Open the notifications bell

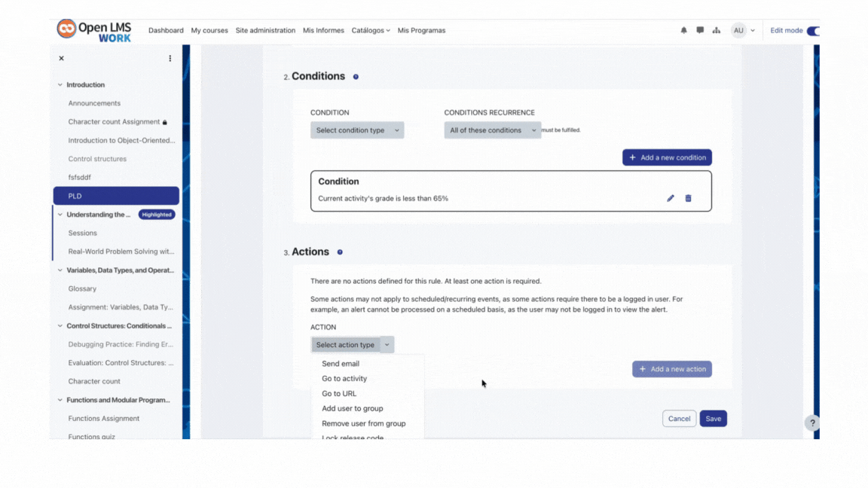pyautogui.click(x=683, y=30)
